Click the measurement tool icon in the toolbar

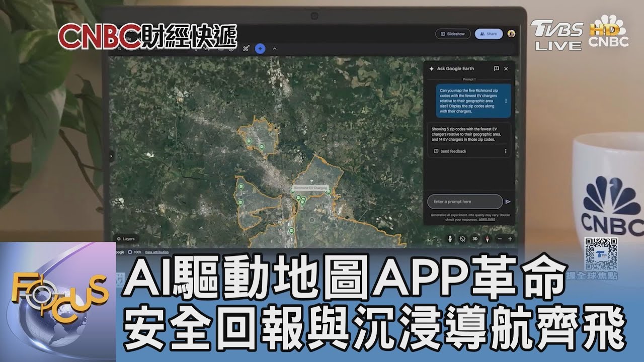pyautogui.click(x=246, y=48)
